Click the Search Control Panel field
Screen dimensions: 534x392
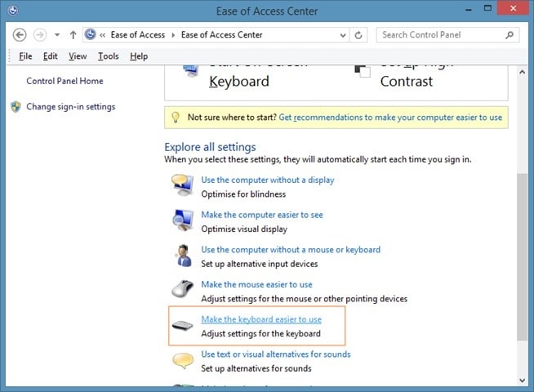coord(447,35)
